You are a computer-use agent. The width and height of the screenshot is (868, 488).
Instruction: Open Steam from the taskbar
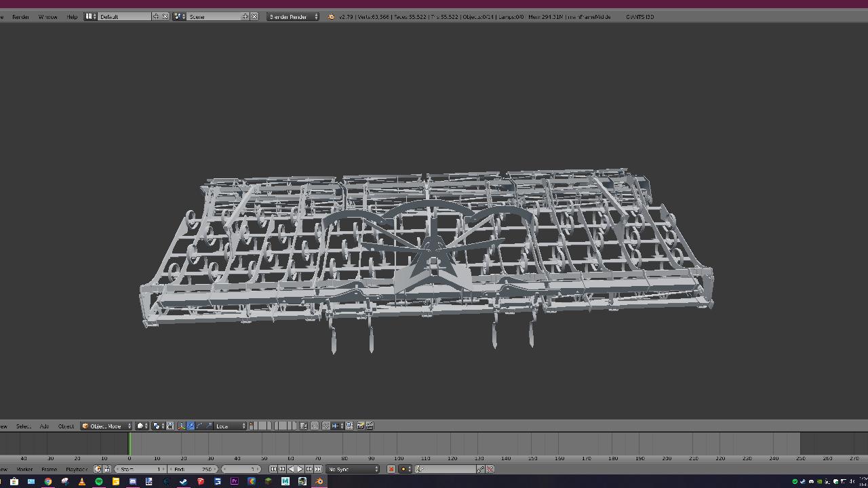click(x=183, y=481)
